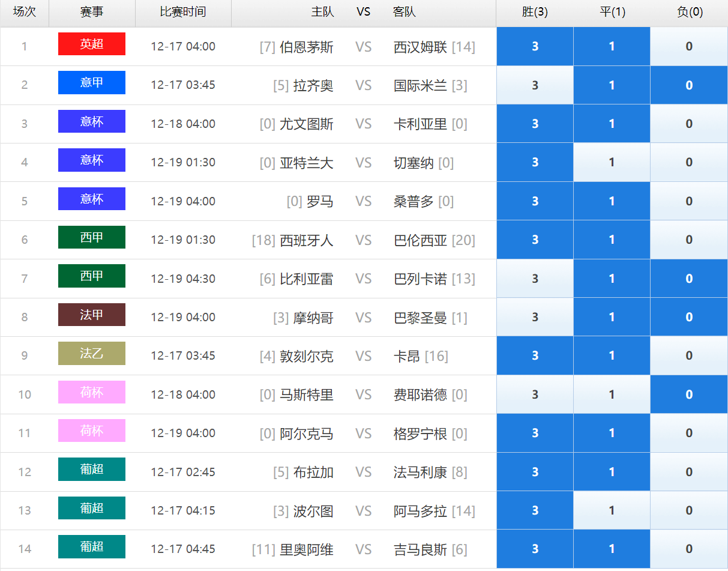
Task: Click home team name 波尔图
Action: pyautogui.click(x=313, y=511)
